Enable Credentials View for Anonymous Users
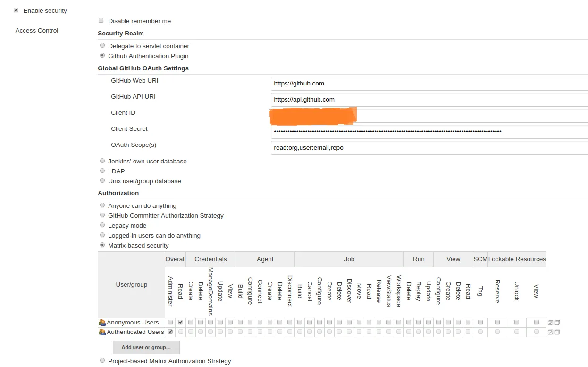 tap(230, 322)
